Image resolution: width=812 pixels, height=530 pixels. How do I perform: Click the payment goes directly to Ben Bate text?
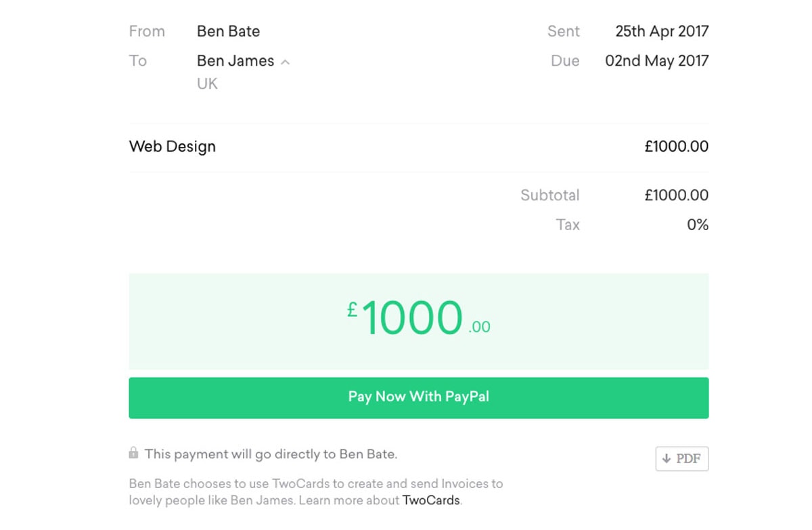[271, 454]
